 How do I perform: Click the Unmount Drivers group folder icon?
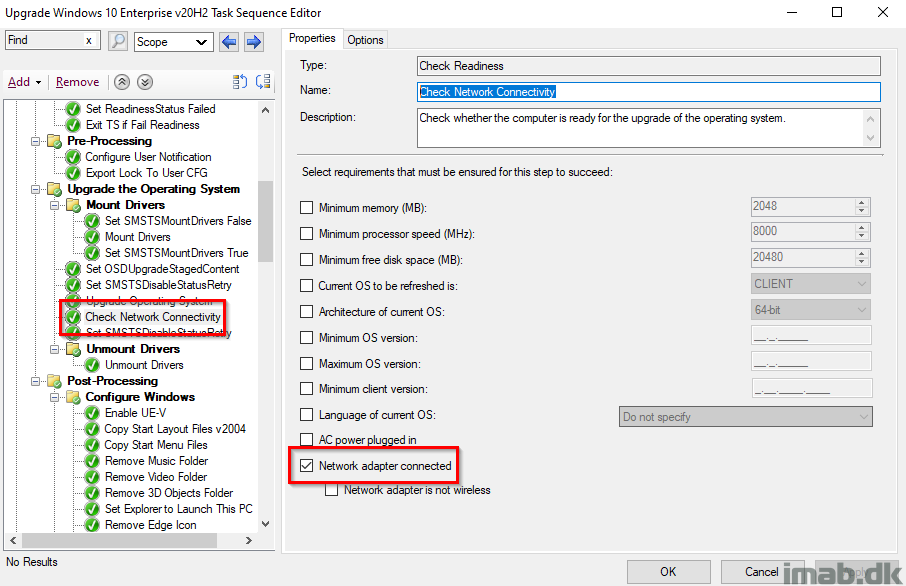[x=73, y=349]
